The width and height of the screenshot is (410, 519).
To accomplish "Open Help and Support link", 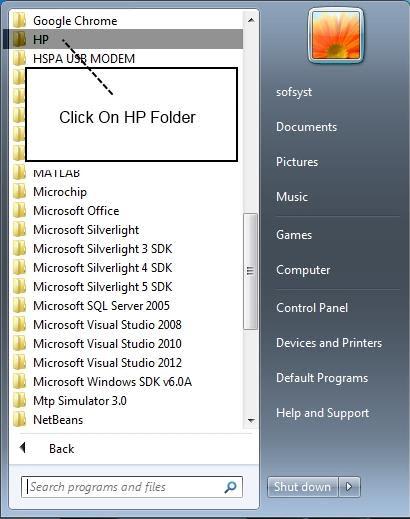I will (322, 413).
